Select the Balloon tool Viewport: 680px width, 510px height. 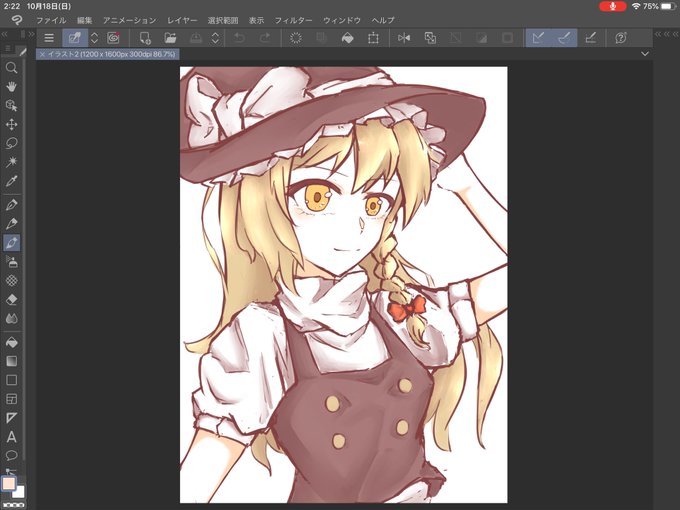click(11, 455)
